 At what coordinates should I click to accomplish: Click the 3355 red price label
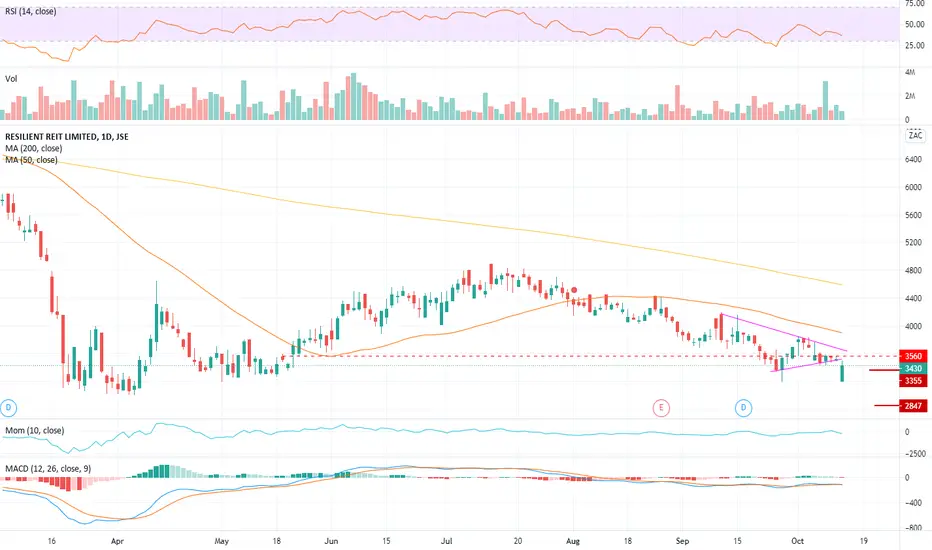click(913, 381)
